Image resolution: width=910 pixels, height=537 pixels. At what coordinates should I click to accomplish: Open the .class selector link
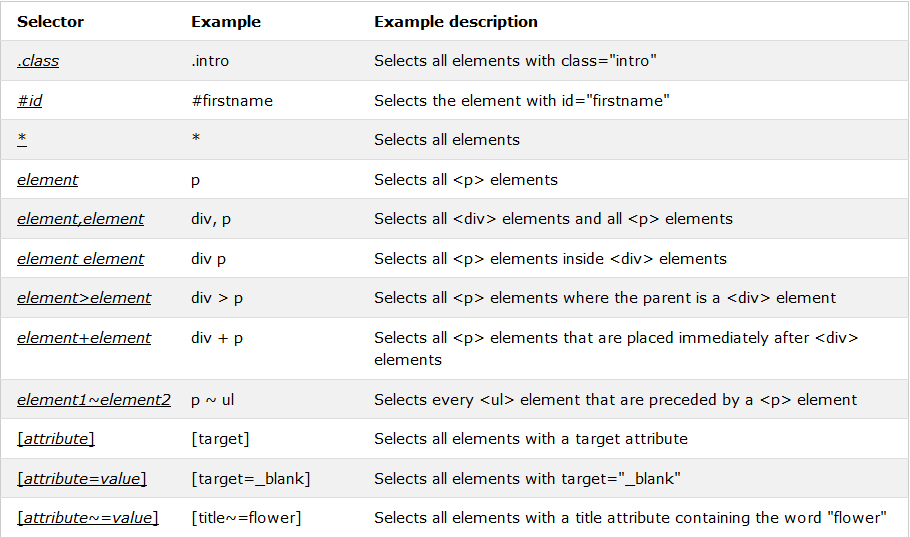click(38, 61)
